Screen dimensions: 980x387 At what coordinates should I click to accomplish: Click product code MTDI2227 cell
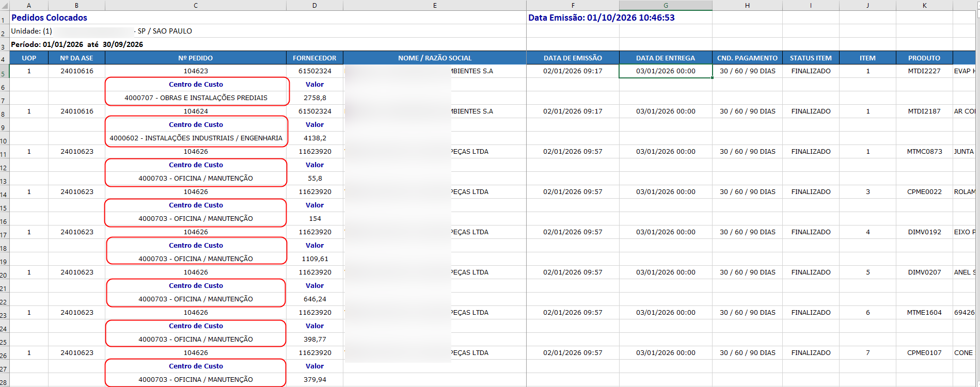[924, 71]
